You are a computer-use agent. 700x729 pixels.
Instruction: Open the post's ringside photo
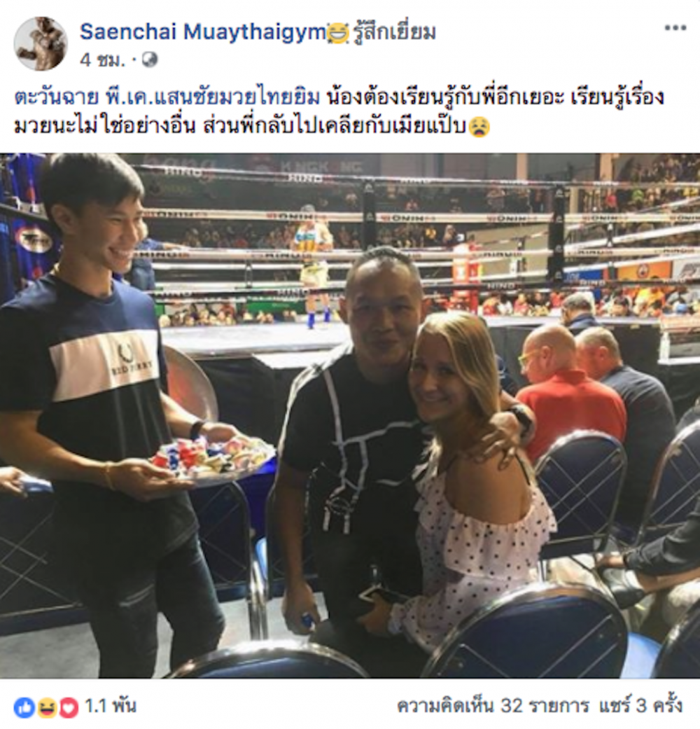click(x=350, y=415)
